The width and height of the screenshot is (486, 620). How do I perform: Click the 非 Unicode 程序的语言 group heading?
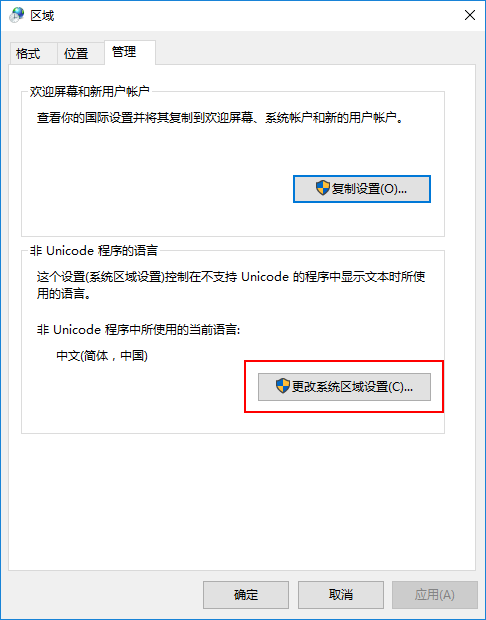point(94,251)
